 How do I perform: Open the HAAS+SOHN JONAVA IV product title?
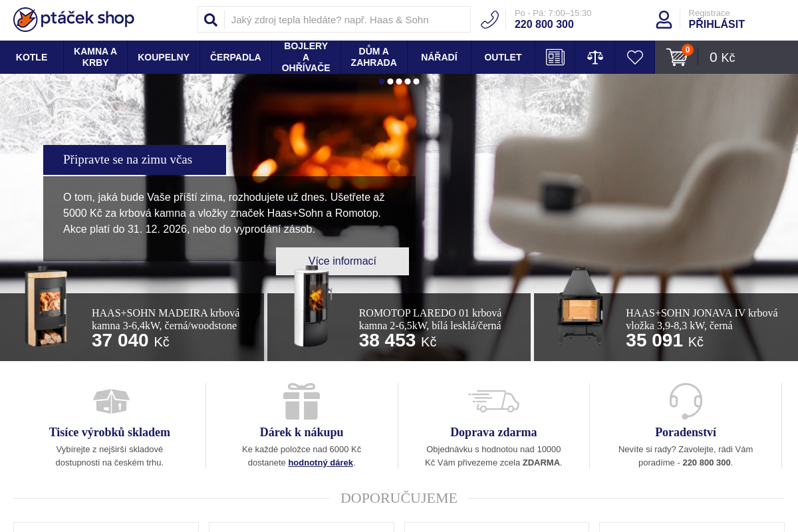[702, 319]
